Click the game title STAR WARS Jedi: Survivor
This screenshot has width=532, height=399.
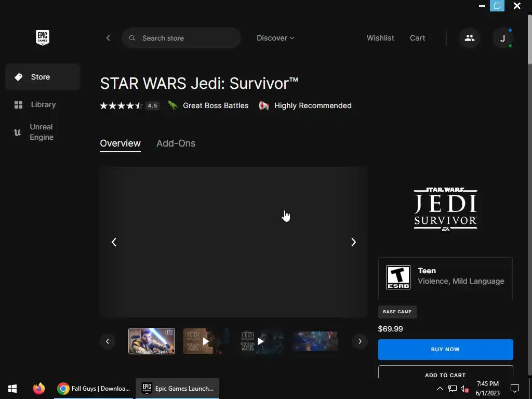click(x=199, y=84)
